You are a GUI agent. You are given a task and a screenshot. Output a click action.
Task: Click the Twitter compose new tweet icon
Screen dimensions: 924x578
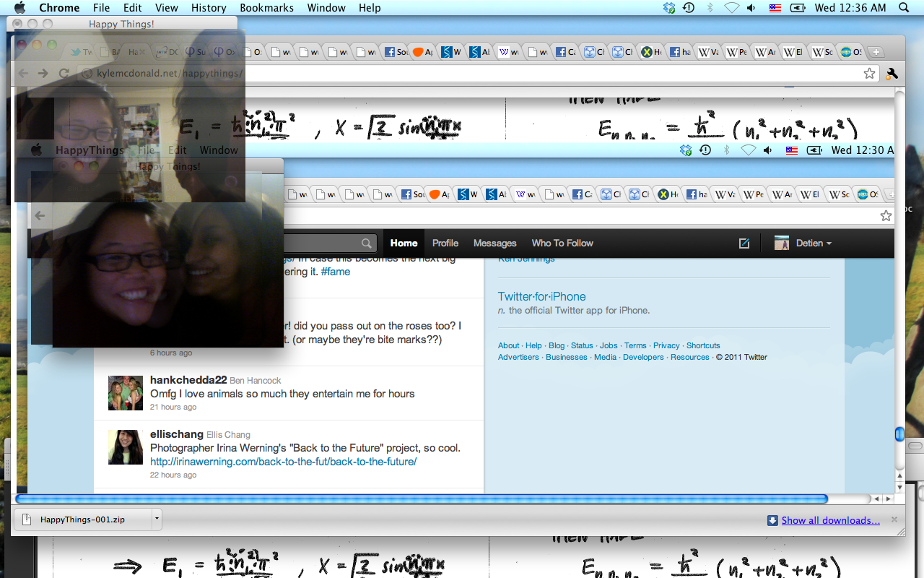[744, 243]
